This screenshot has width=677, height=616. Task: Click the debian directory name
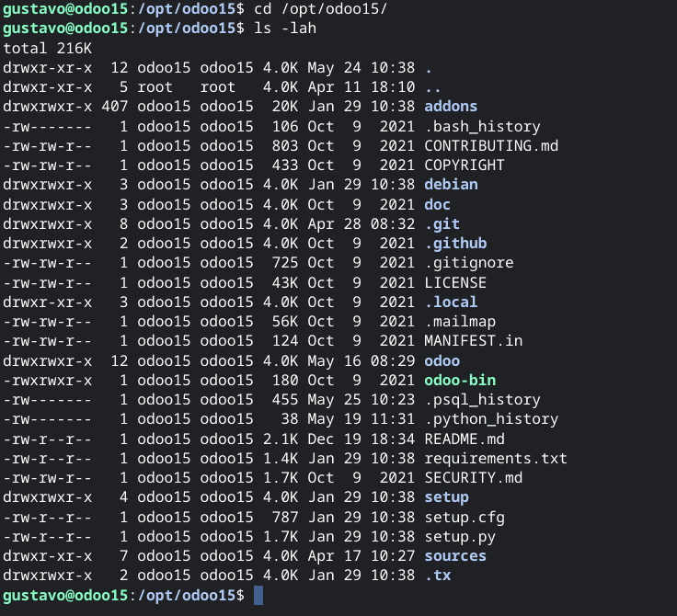pyautogui.click(x=451, y=184)
